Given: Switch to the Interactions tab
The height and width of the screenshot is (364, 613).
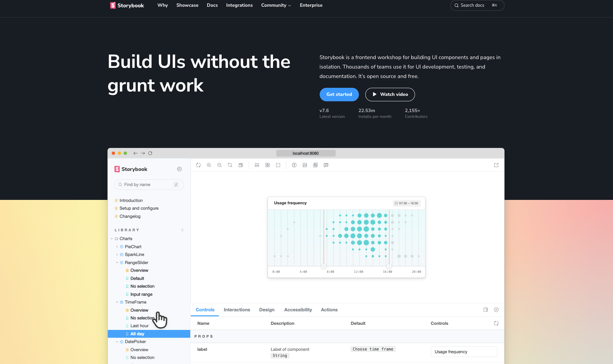Looking at the screenshot, I should (x=237, y=310).
